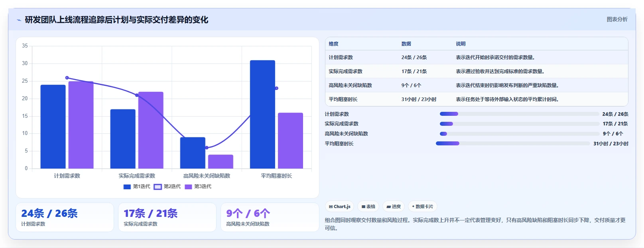Click the description about 平均累计时间
The image size is (644, 248).
point(508,99)
